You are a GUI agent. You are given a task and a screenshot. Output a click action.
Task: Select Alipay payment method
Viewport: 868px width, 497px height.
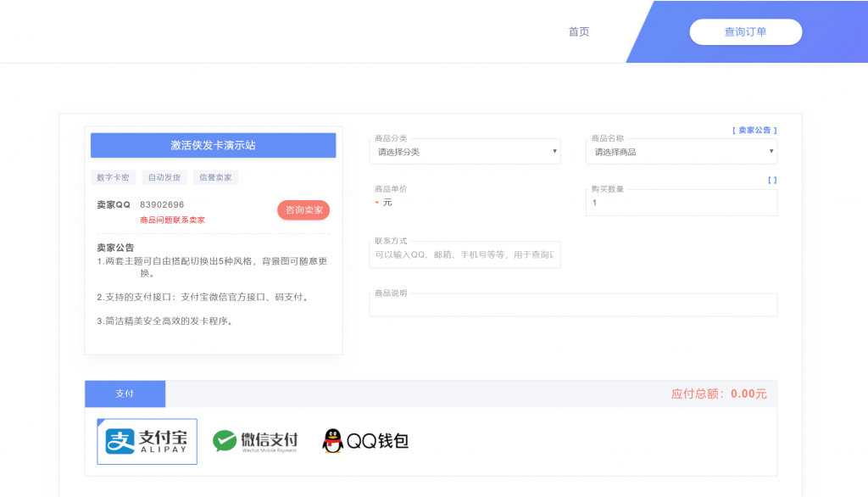point(147,441)
